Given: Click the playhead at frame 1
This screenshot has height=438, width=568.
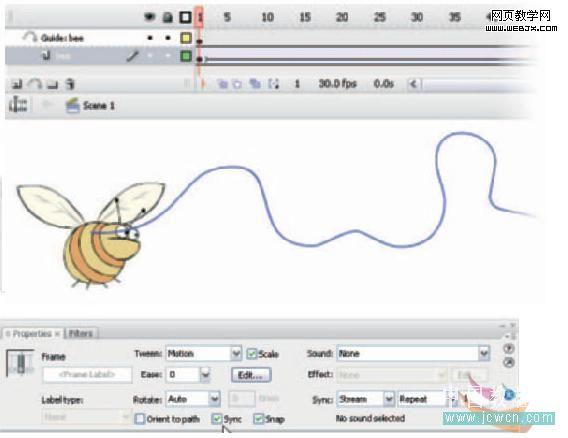Looking at the screenshot, I should [199, 17].
